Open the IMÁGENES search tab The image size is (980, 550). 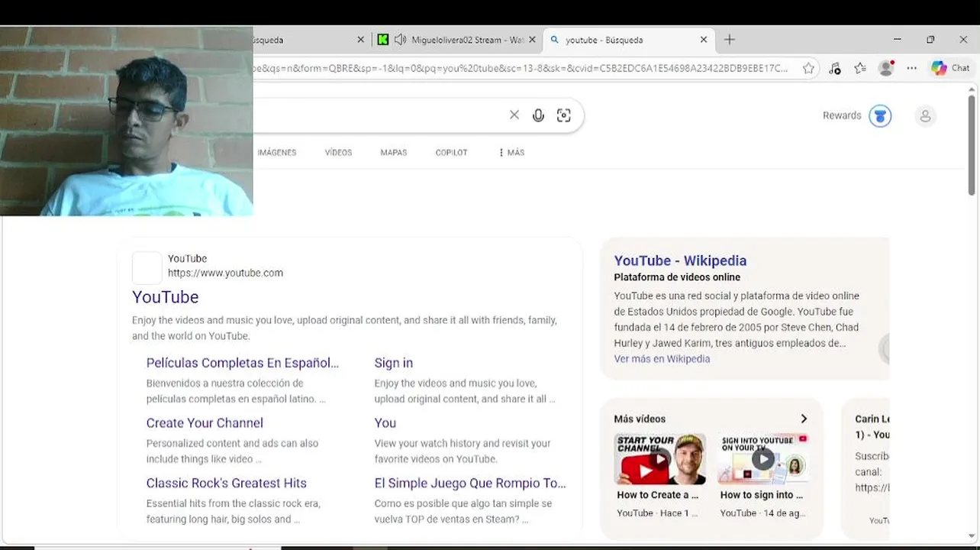[x=277, y=153]
